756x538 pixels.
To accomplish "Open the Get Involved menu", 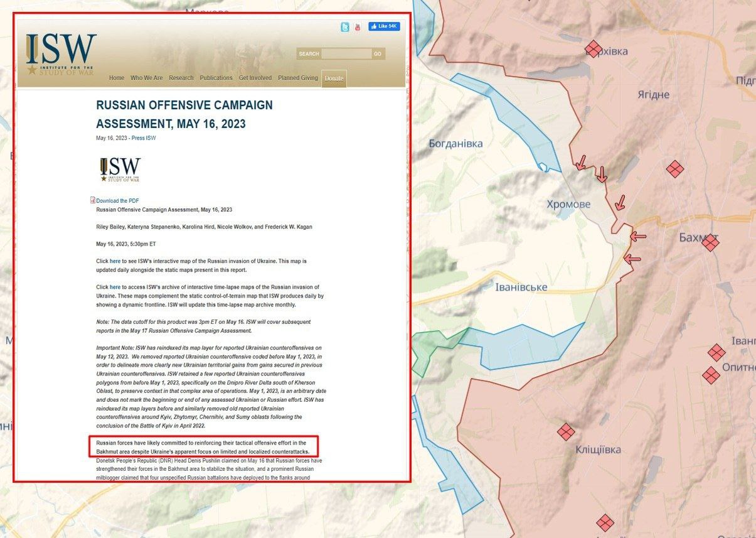I will pos(255,78).
